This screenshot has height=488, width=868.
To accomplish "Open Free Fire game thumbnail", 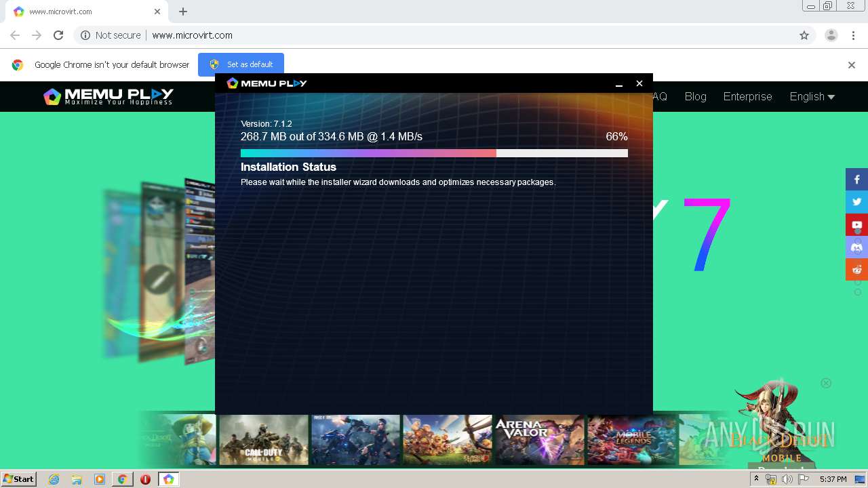I will 355,440.
